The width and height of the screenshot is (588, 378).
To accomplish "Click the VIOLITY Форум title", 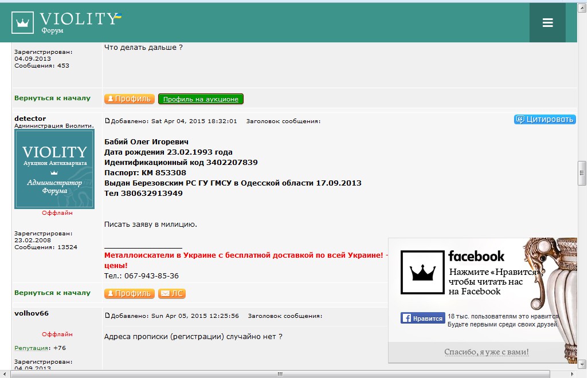I will (x=80, y=22).
